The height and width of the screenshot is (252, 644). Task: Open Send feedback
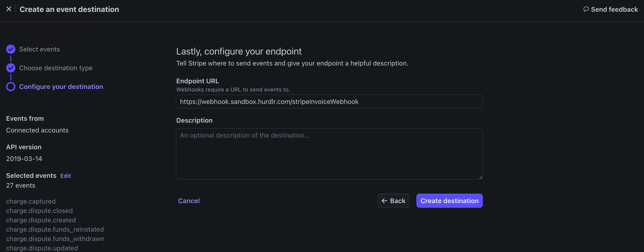click(610, 9)
